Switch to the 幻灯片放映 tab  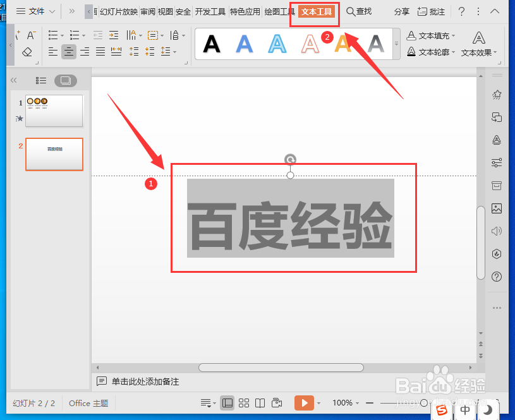[119, 12]
